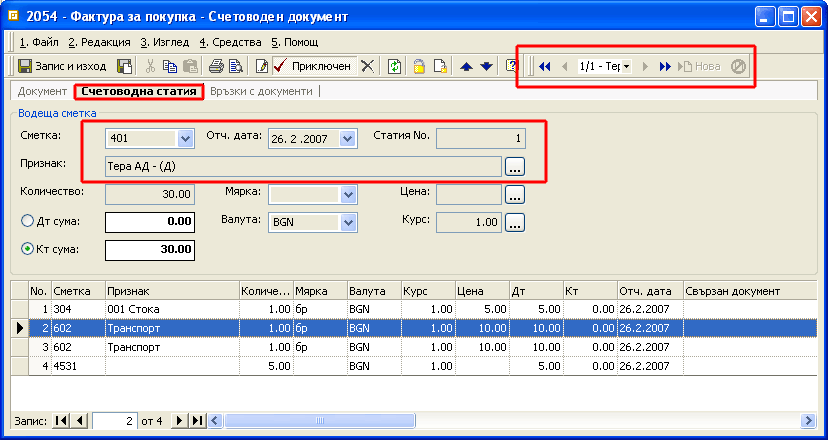828x440 pixels.
Task: Open the Редакция menu
Action: pyautogui.click(x=99, y=42)
